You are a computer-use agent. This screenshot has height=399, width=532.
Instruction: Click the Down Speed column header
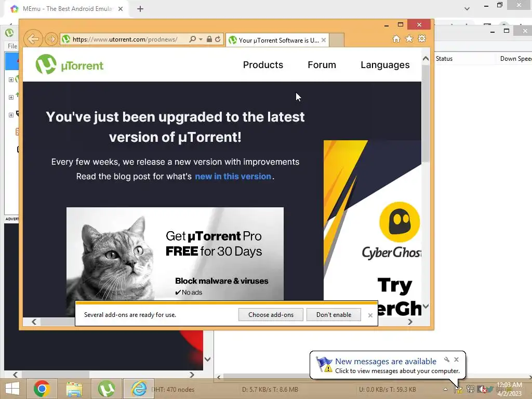[515, 58]
